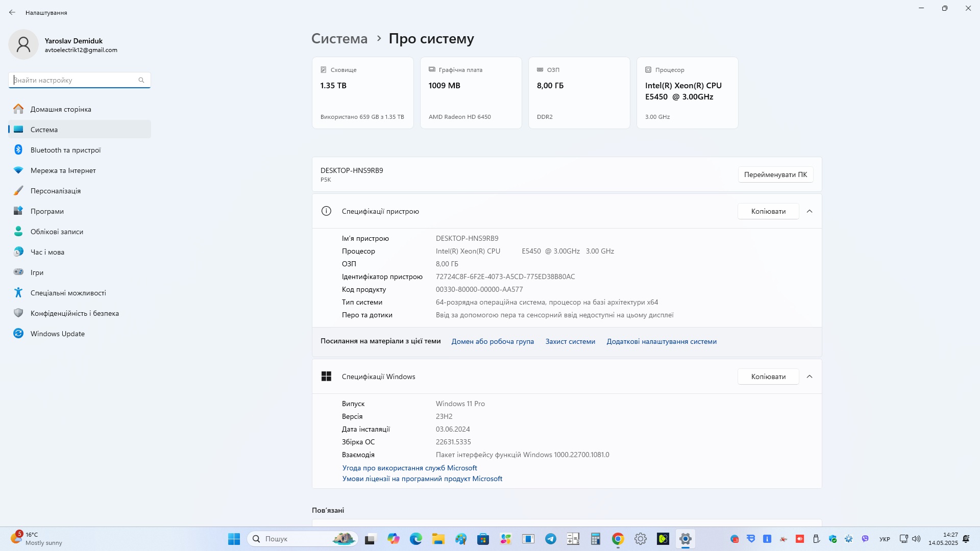Click the device ID 72724C8F-6F2E-4073-A5CD-775ED38B80AC
Viewport: 980px width, 551px height.
(x=505, y=277)
